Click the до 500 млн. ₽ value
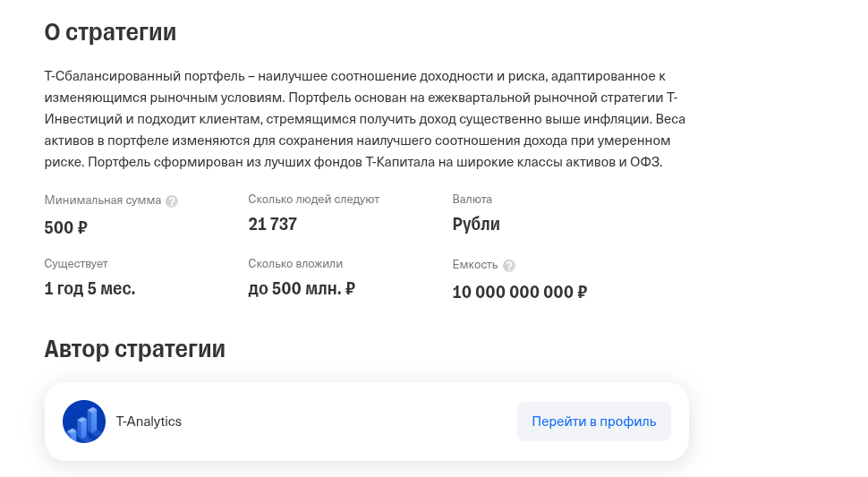The width and height of the screenshot is (868, 477). point(302,289)
